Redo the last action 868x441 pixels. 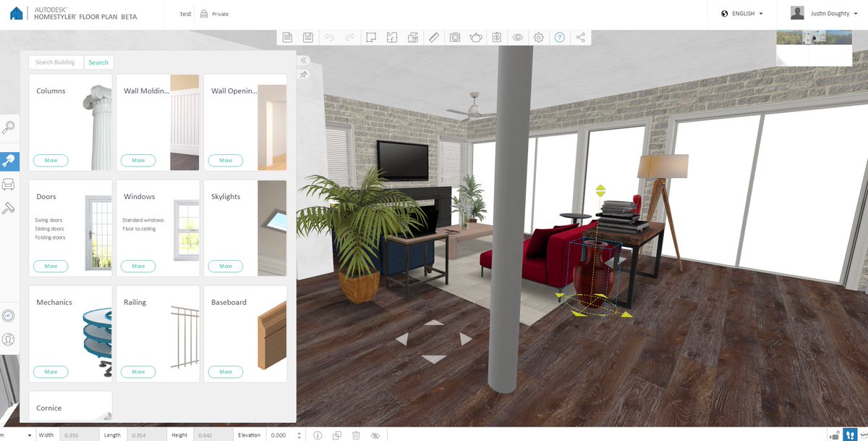[x=350, y=37]
